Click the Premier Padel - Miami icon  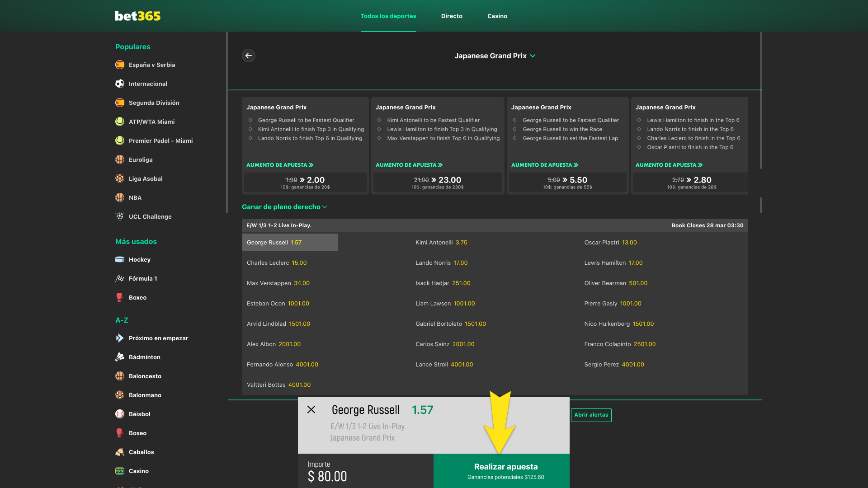point(120,141)
